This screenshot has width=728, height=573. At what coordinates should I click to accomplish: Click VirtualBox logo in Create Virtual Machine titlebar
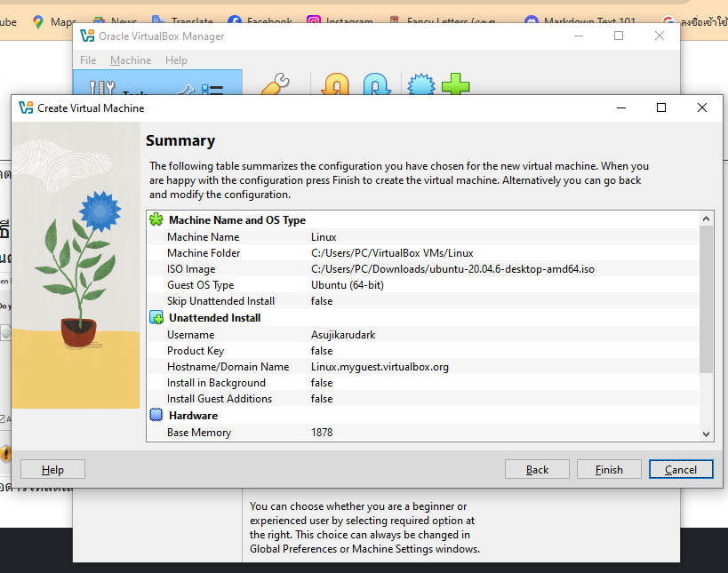tap(26, 107)
